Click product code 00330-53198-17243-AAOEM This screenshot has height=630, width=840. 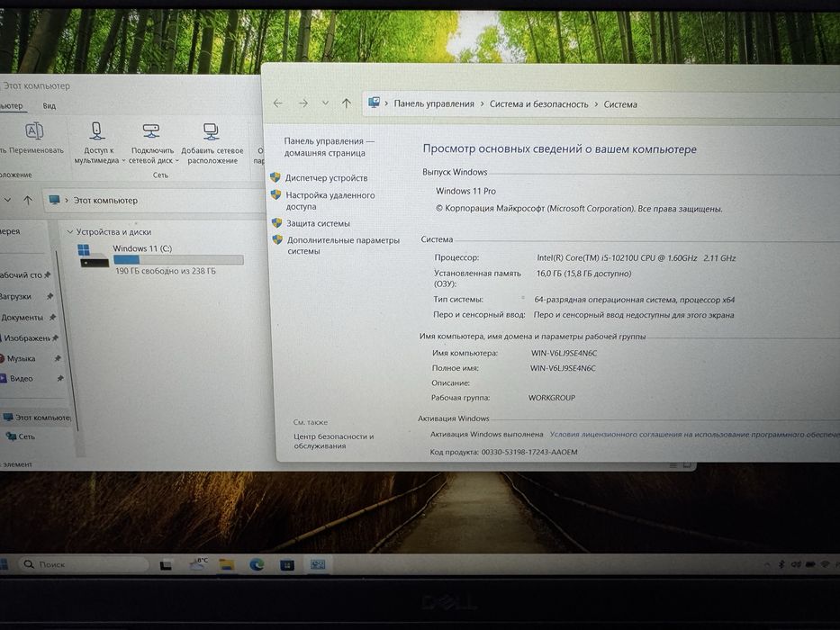point(529,452)
